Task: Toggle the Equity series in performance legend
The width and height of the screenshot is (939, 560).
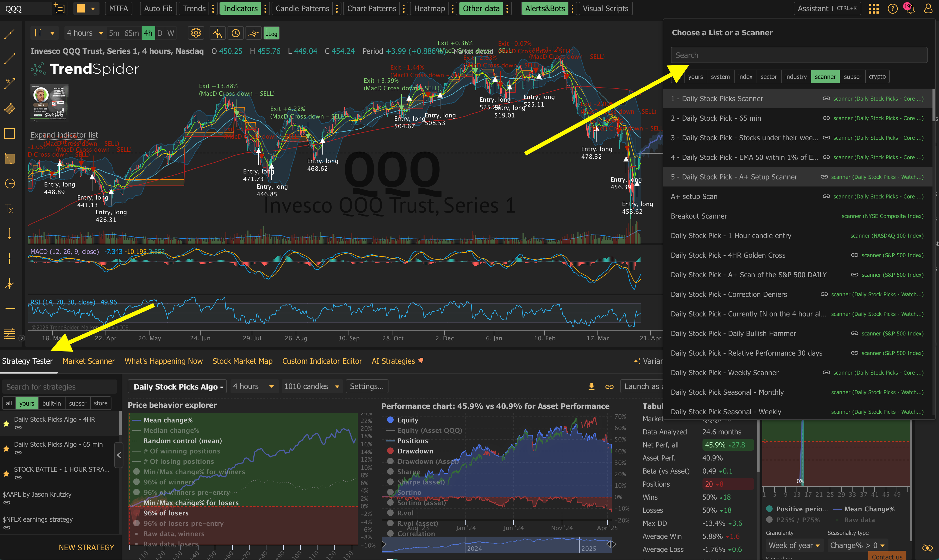Action: point(403,420)
